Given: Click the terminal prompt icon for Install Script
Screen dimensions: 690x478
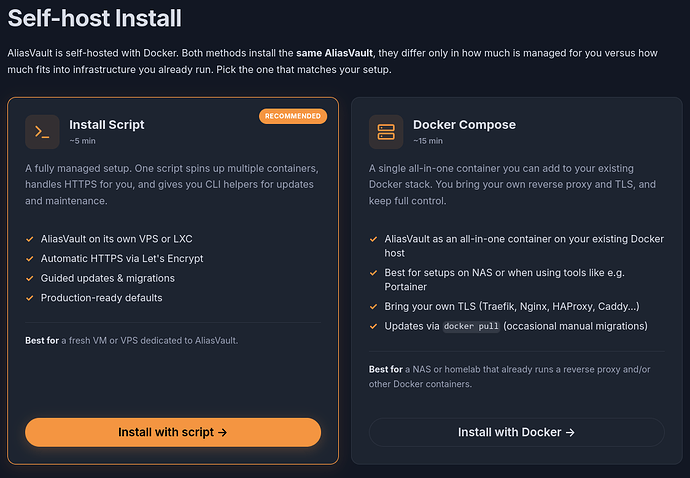Looking at the screenshot, I should click(x=42, y=132).
